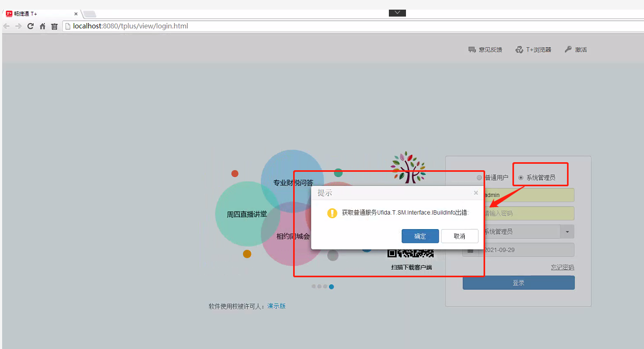644x349 pixels.
Task: Open the T+浏览器 link
Action: (533, 50)
